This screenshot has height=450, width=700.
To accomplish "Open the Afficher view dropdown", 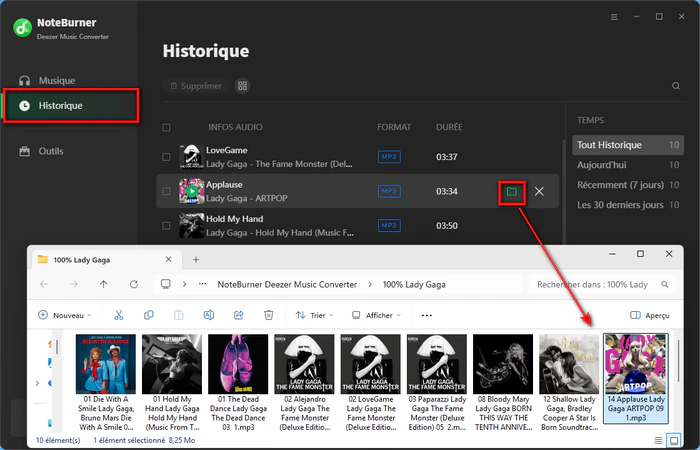I will point(376,315).
